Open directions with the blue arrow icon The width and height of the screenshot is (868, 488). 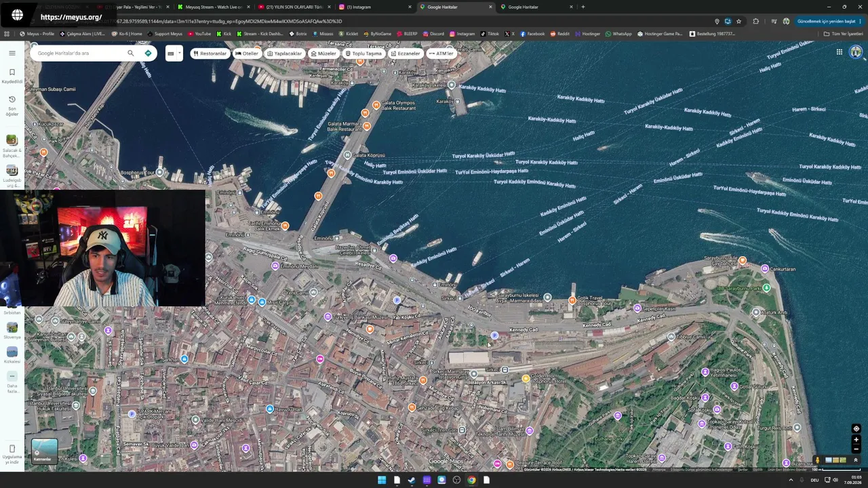(x=148, y=53)
